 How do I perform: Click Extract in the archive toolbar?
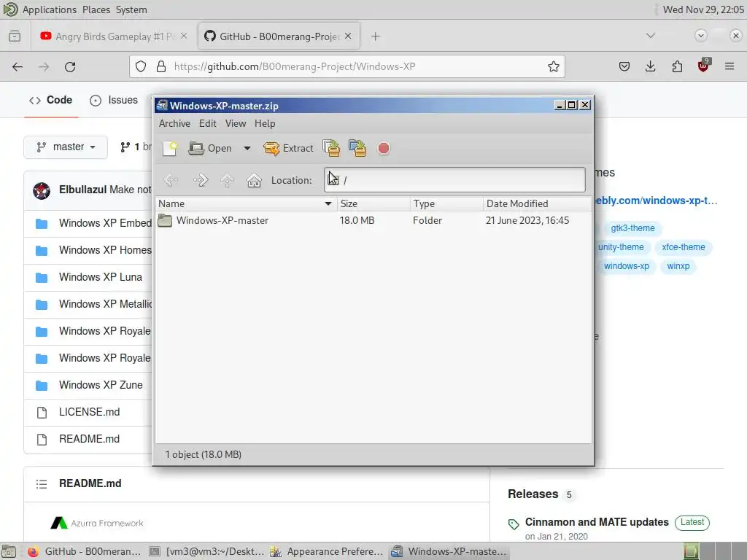[x=289, y=149]
